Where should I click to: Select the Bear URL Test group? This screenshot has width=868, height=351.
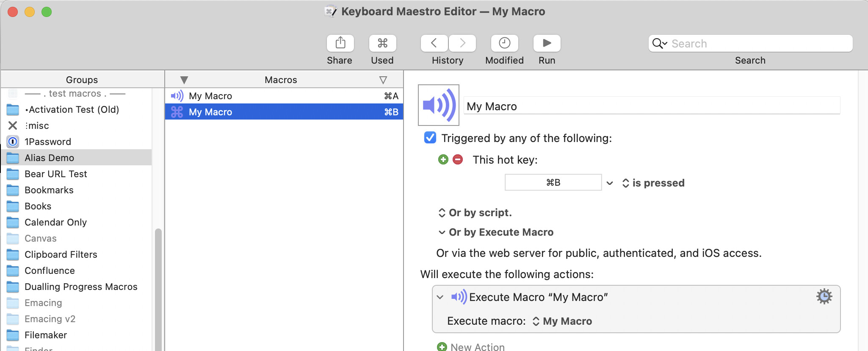click(x=76, y=174)
